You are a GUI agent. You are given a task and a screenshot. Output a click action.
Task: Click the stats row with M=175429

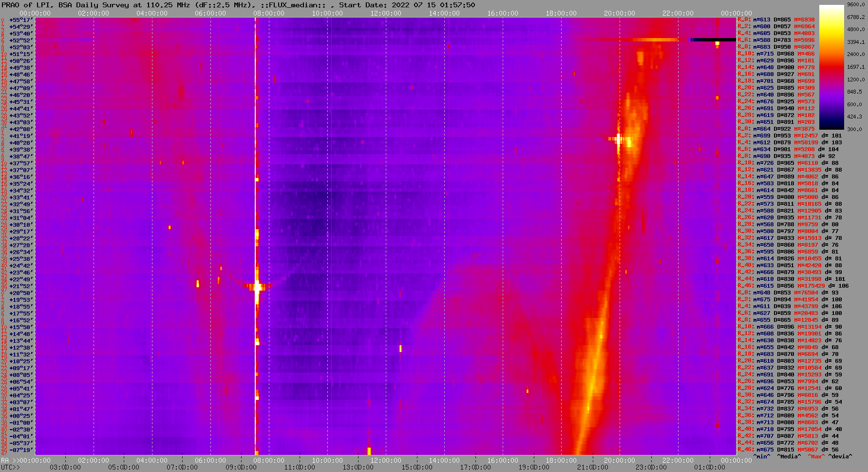[793, 286]
